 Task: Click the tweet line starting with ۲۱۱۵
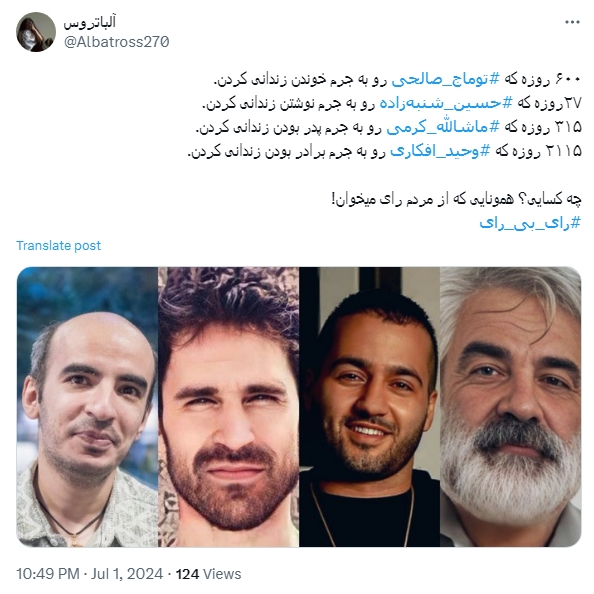[x=385, y=151]
